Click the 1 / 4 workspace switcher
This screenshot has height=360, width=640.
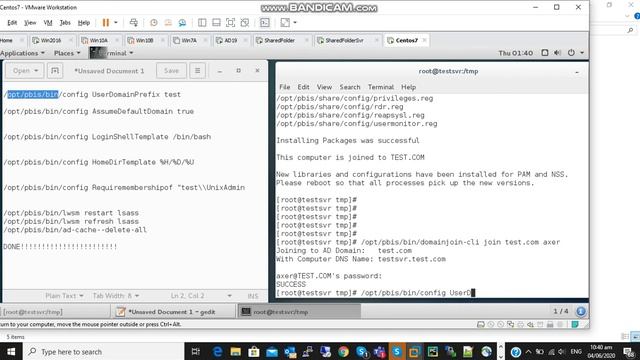pyautogui.click(x=560, y=311)
